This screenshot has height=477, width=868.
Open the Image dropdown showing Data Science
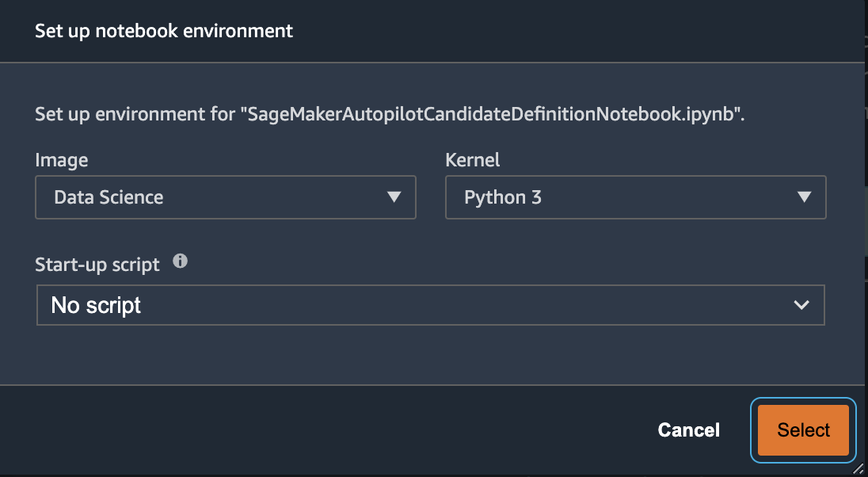225,197
